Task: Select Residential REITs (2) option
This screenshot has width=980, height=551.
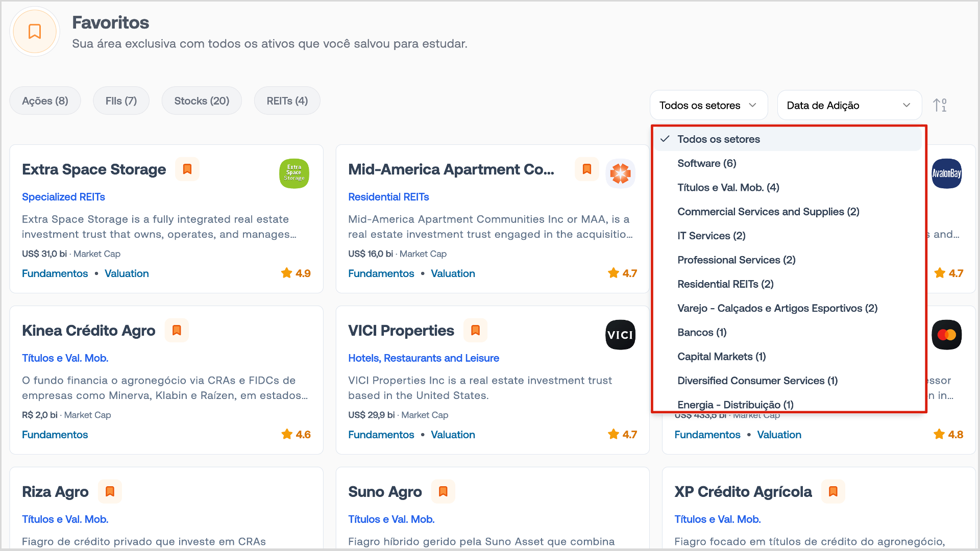Action: 788,284
